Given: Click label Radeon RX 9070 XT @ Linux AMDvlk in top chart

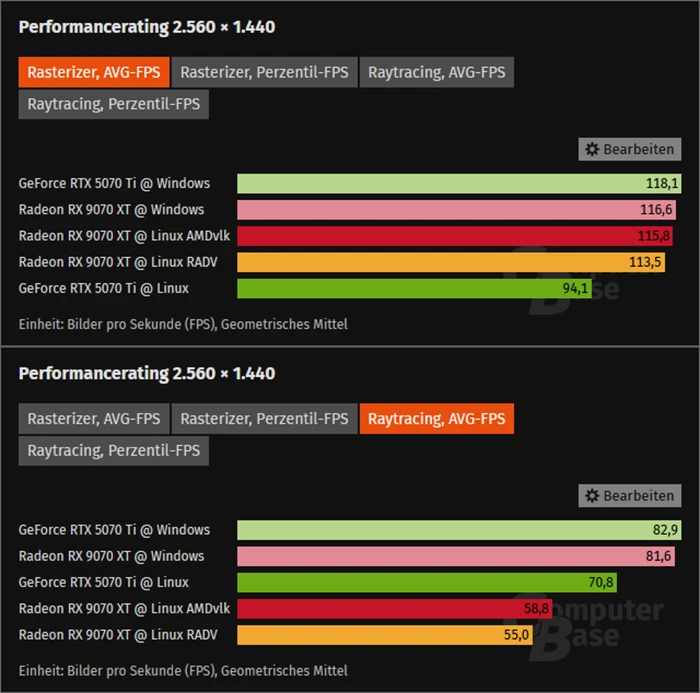Looking at the screenshot, I should (x=124, y=236).
